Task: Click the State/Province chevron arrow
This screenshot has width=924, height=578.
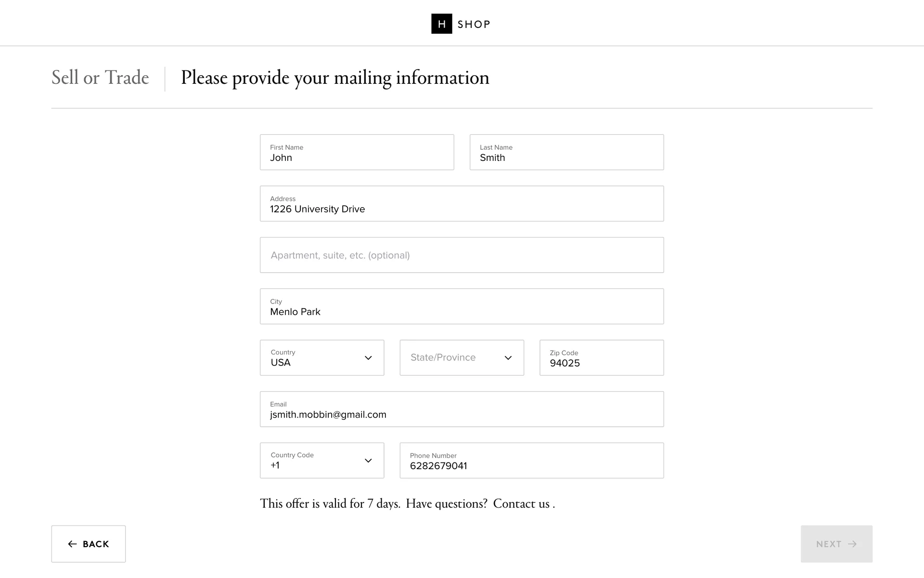Action: 508,358
